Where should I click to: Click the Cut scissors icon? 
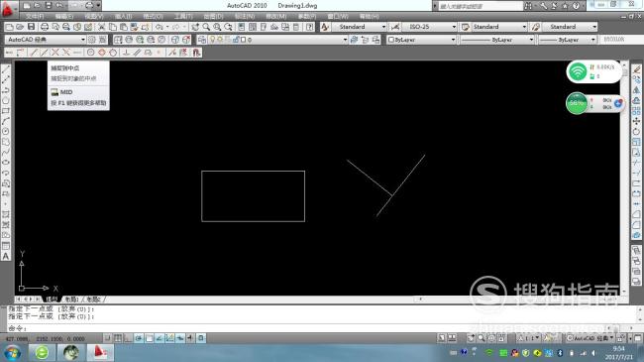tap(101, 27)
